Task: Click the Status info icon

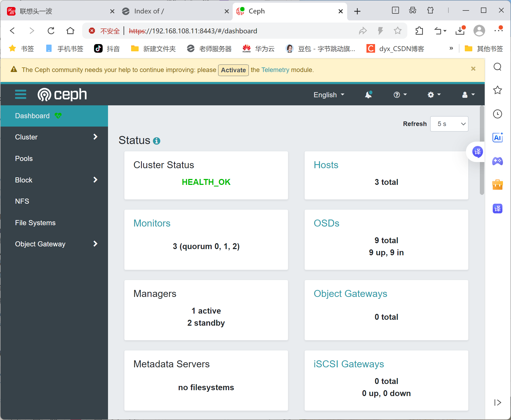Action: point(157,141)
